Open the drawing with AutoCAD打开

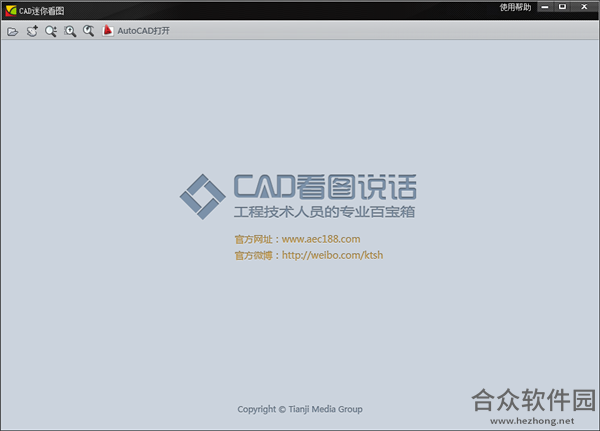click(x=136, y=31)
